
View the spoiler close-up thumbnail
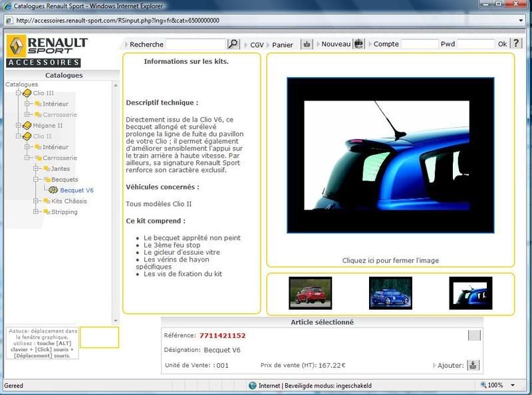tap(471, 293)
